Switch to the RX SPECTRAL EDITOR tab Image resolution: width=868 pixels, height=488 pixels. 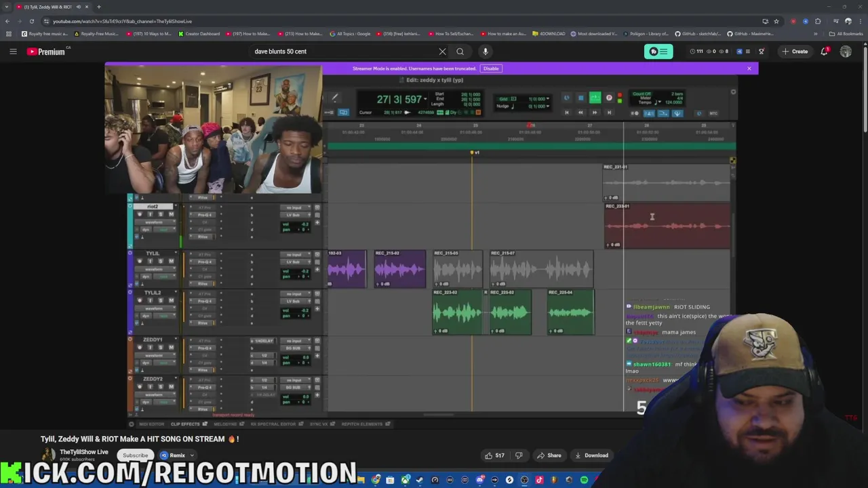pos(276,424)
